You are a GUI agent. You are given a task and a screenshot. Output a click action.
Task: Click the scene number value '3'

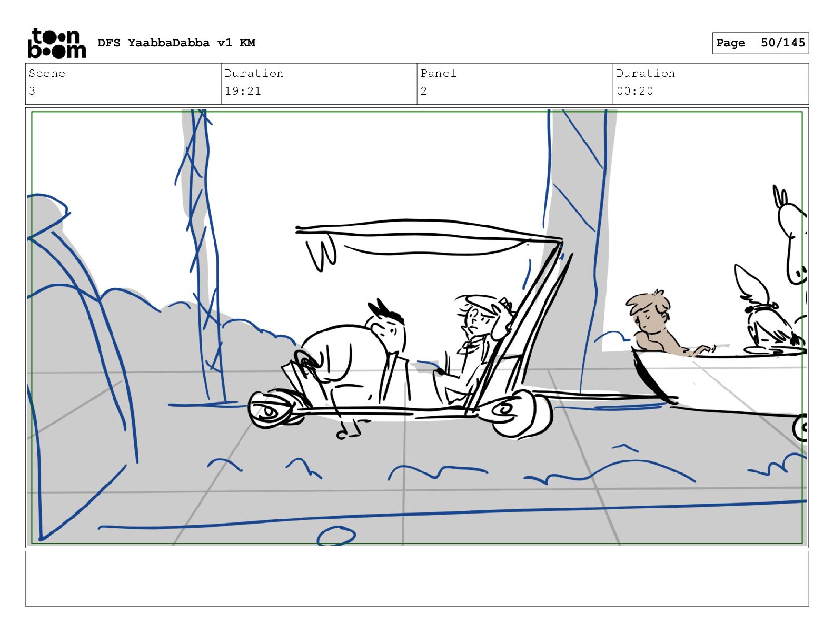click(32, 91)
